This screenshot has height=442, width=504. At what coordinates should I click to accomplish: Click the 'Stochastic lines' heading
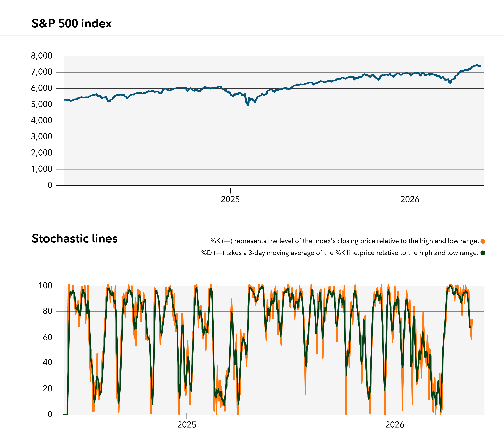75,239
